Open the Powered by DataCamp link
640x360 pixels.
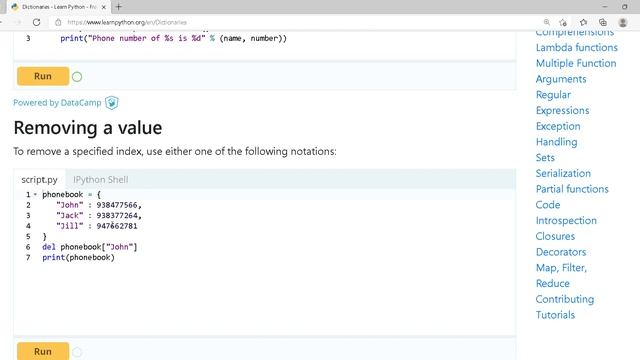pos(57,102)
